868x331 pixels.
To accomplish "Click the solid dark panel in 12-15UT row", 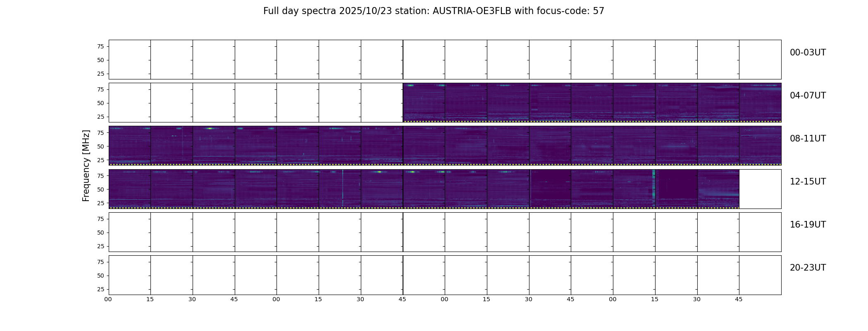I will tap(676, 189).
